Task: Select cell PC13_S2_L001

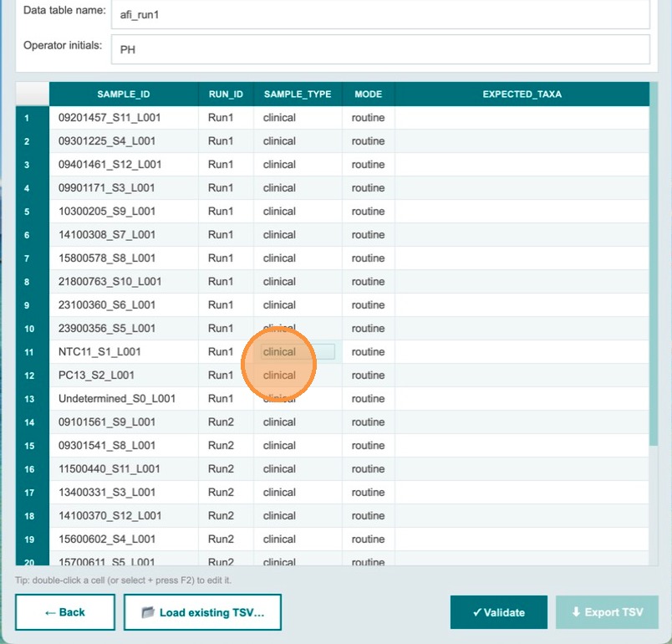Action: point(124,376)
